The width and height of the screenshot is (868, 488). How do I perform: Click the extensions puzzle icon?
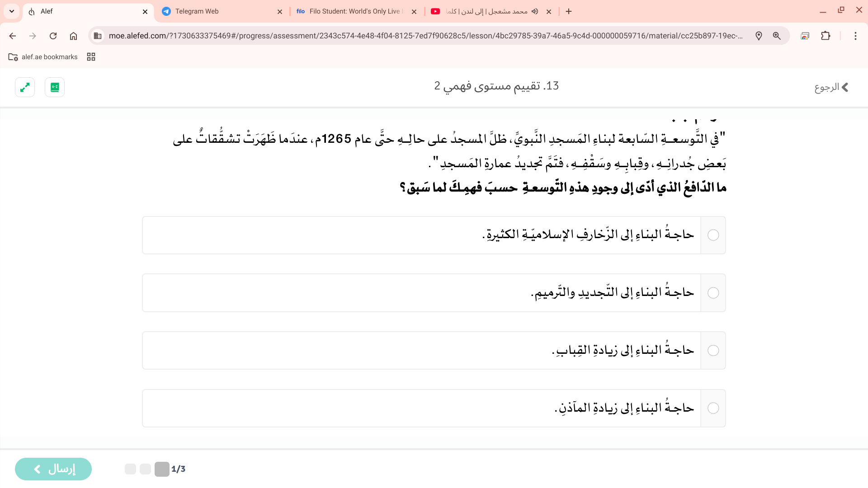coord(826,36)
